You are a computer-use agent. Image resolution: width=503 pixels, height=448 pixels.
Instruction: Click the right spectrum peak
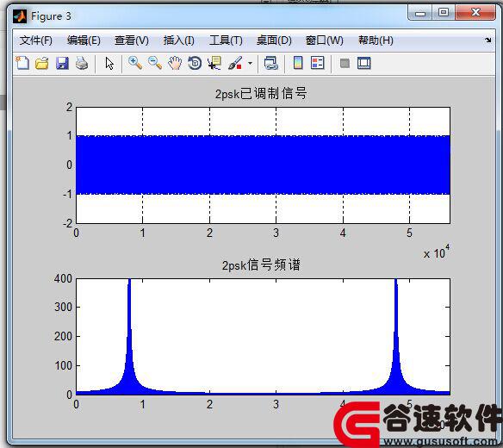coord(396,337)
